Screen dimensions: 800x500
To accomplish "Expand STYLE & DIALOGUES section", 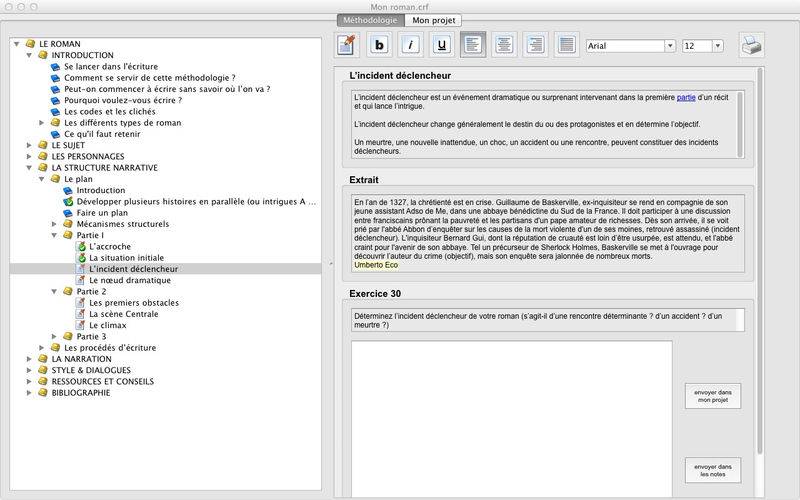I will coord(30,370).
